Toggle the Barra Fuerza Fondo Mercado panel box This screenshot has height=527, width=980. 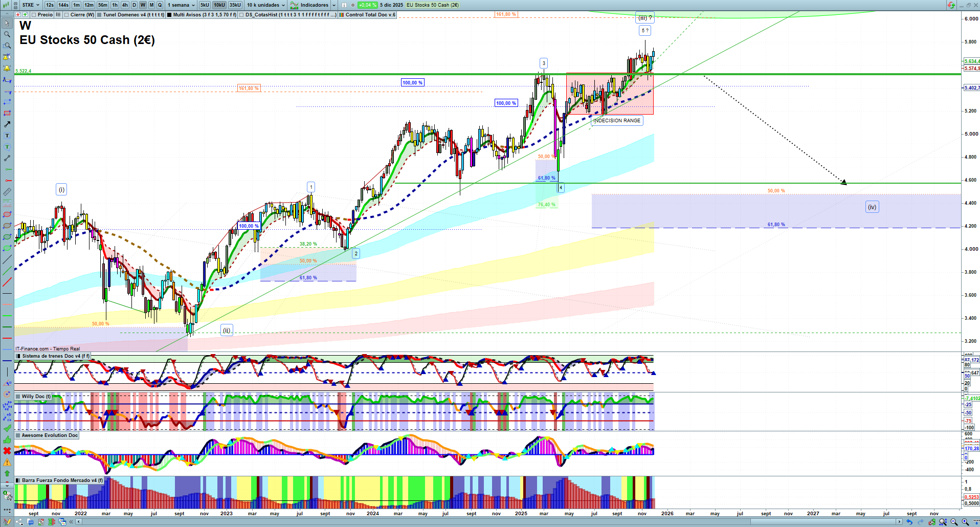(x=18, y=480)
